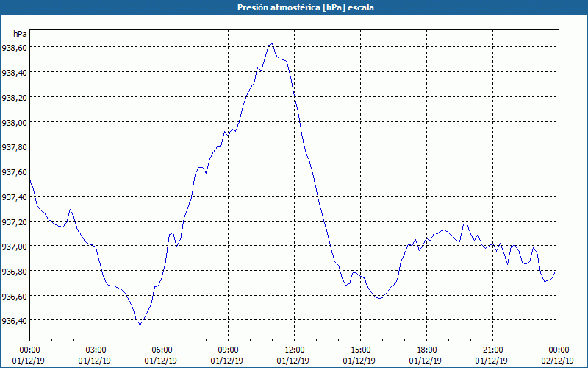Screen dimensions: 588x368
Task: Click the 938,20 y-axis value
Action: (14, 97)
